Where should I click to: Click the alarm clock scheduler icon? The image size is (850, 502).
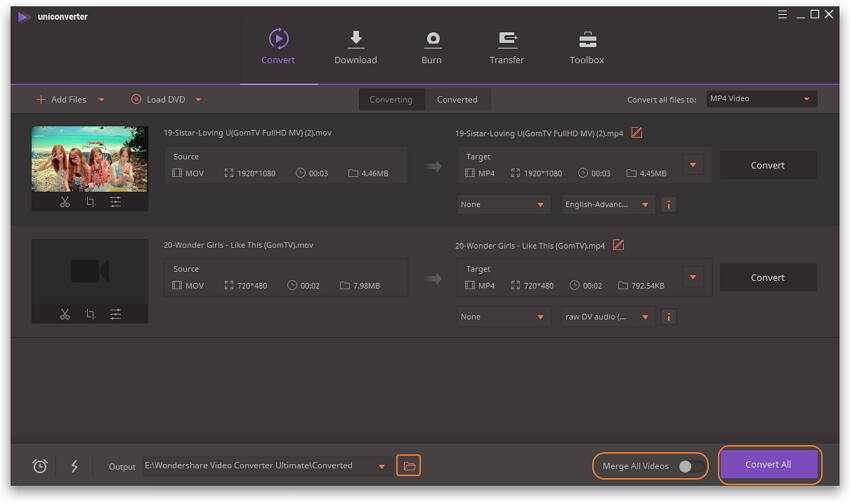(x=40, y=466)
